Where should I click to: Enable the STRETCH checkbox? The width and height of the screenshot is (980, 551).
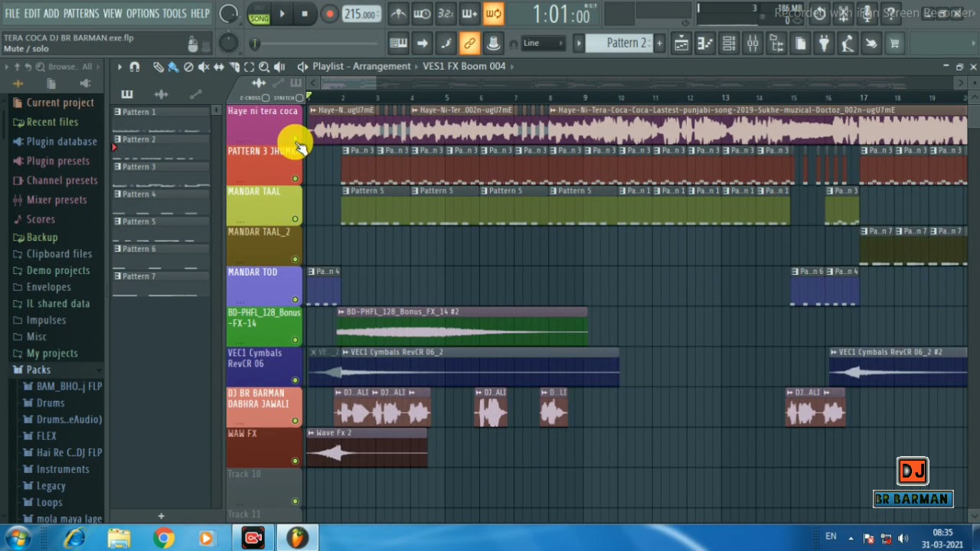click(x=300, y=98)
